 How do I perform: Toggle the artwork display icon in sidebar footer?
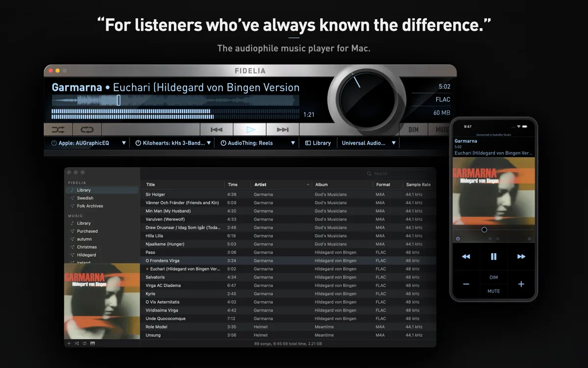[x=93, y=343]
